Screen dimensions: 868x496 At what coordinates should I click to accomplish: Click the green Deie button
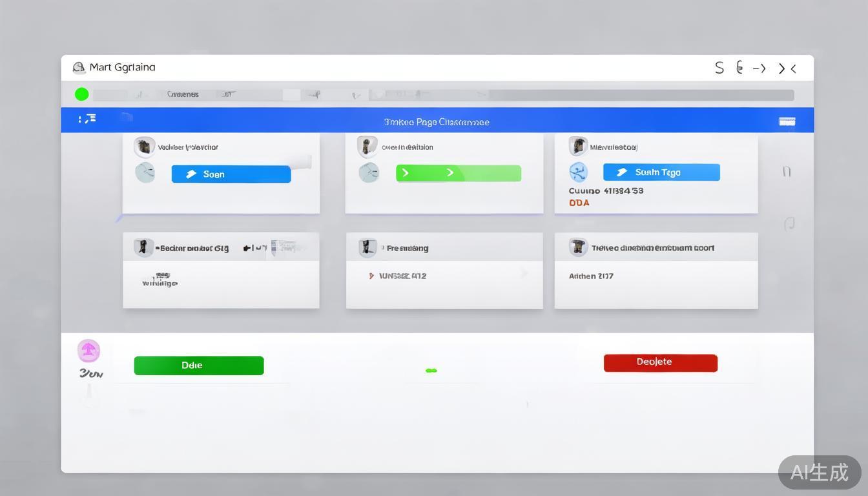pos(198,366)
